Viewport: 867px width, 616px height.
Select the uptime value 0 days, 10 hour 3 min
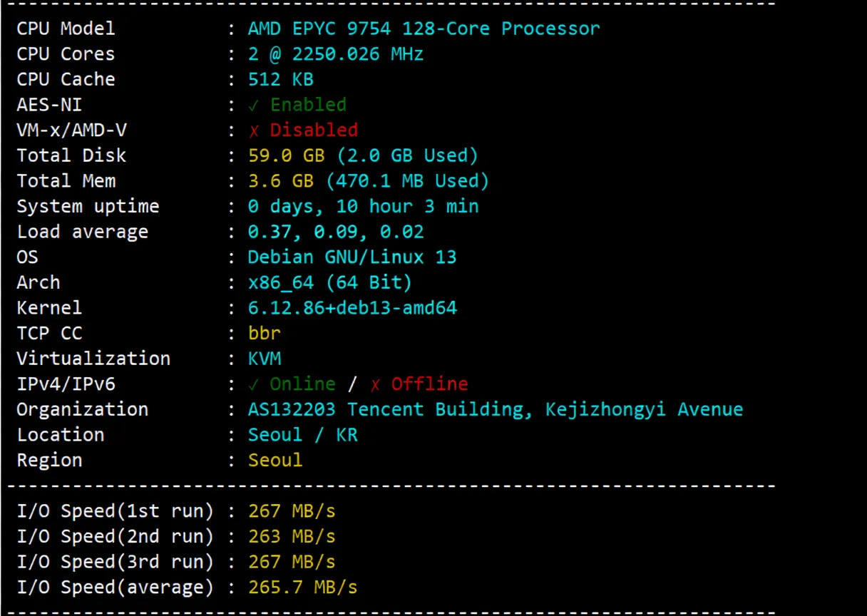coord(363,207)
